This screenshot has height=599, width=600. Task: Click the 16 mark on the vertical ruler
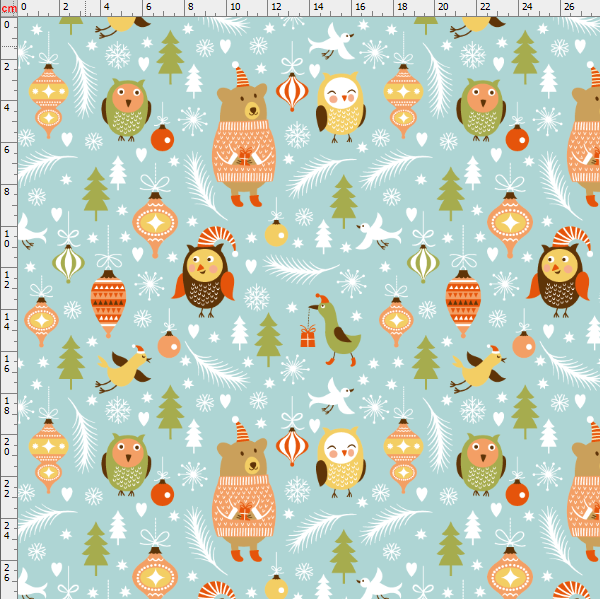[x=7, y=364]
